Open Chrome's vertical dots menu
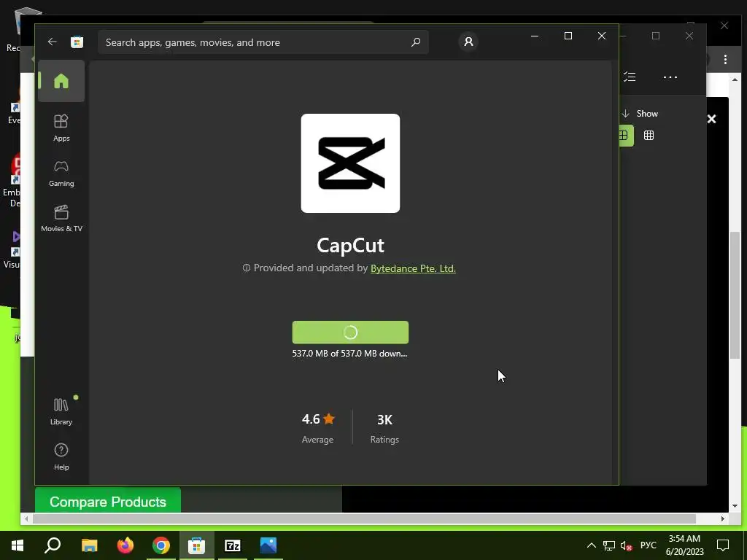747x560 pixels. click(725, 60)
